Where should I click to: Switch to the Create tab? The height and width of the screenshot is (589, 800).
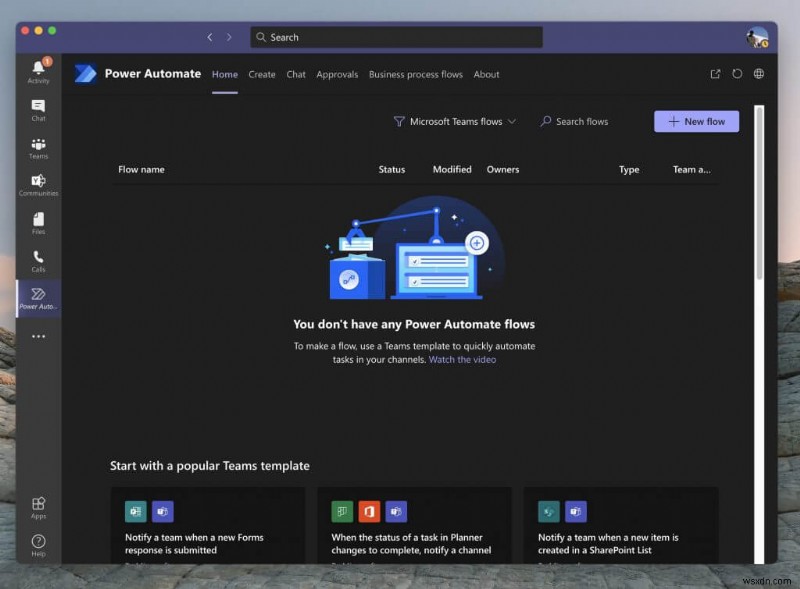(x=262, y=74)
